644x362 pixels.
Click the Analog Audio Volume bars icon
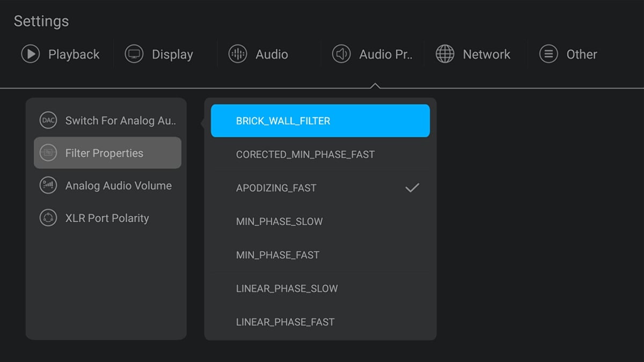coord(48,186)
